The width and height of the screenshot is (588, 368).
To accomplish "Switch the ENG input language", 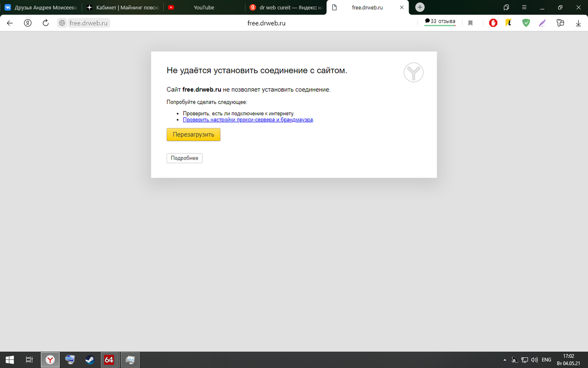I will pyautogui.click(x=546, y=360).
